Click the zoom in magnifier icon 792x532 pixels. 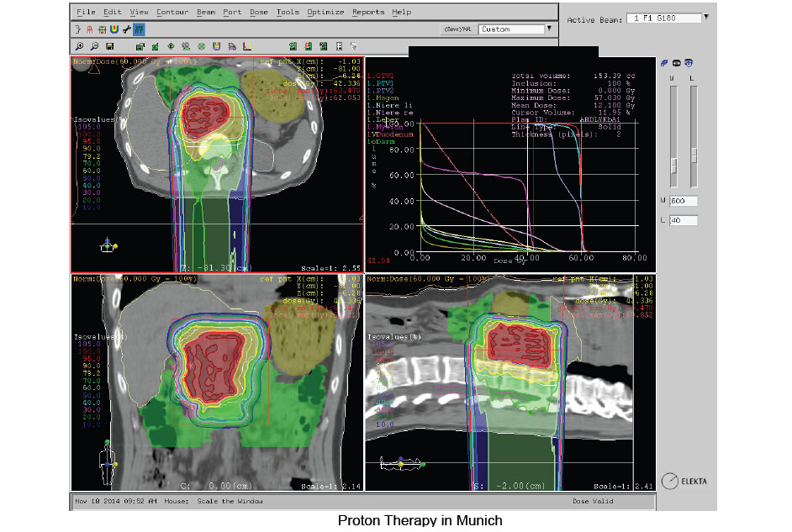pyautogui.click(x=79, y=46)
